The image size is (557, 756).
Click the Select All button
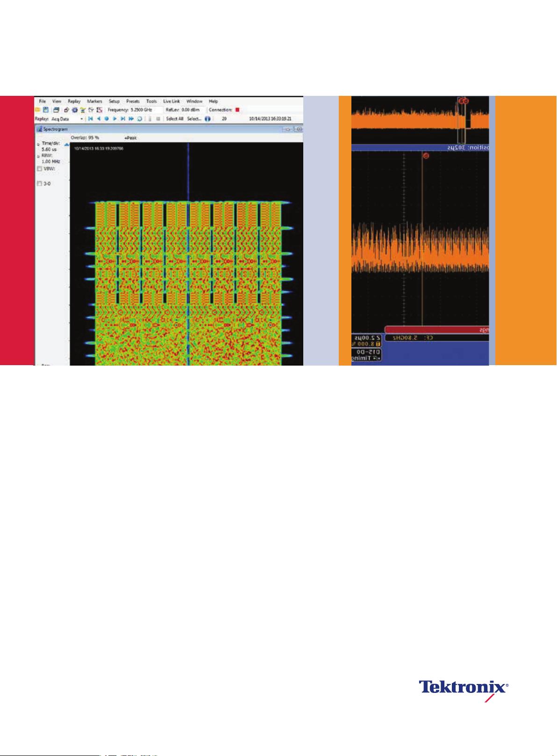pos(174,119)
